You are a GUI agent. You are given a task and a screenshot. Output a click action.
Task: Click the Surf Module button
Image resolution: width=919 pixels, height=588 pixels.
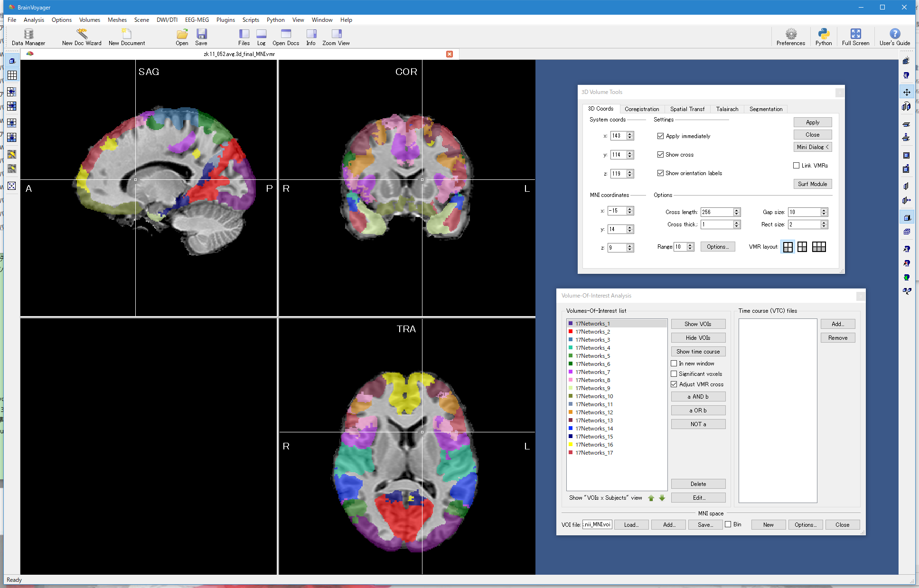(812, 184)
